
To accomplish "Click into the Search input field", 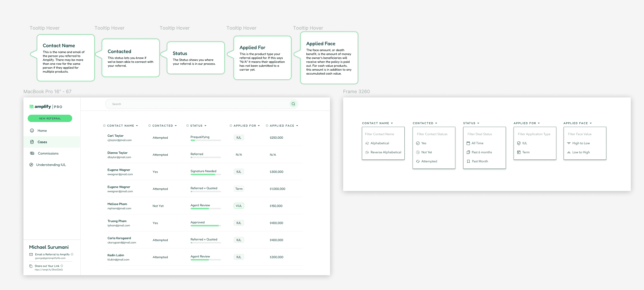I will point(197,104).
